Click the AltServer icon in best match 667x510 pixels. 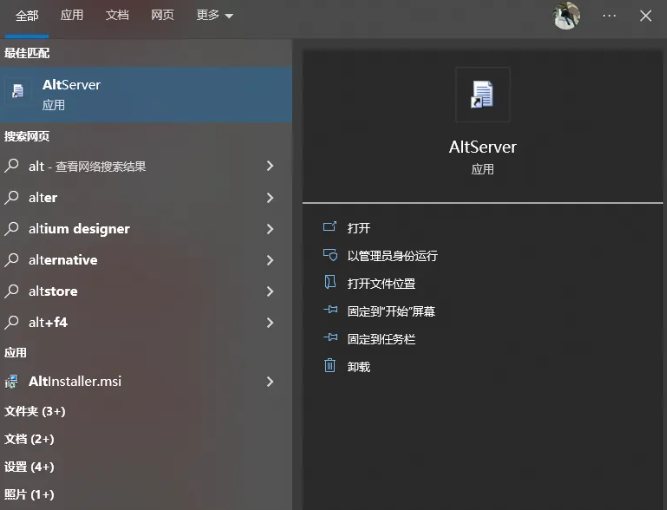coord(18,91)
